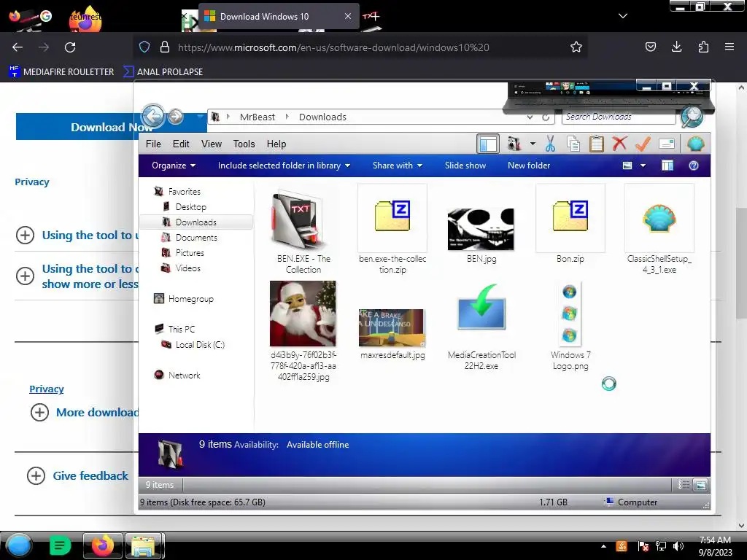747x560 pixels.
Task: Open the Tools menu in Explorer
Action: click(x=244, y=144)
